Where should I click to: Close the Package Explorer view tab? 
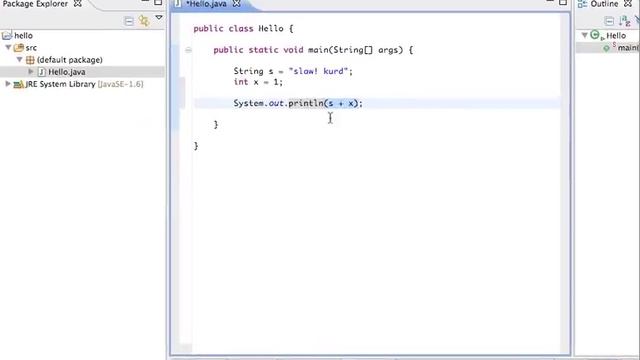78,4
